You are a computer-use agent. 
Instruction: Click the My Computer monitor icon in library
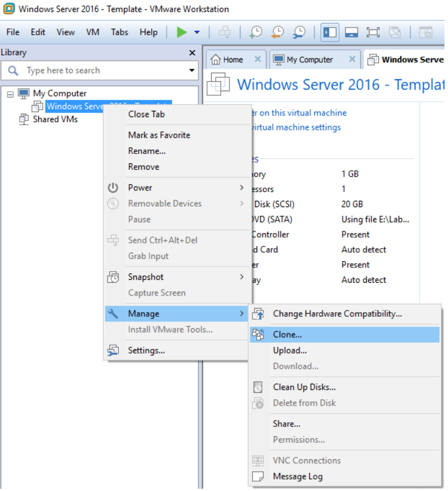24,93
